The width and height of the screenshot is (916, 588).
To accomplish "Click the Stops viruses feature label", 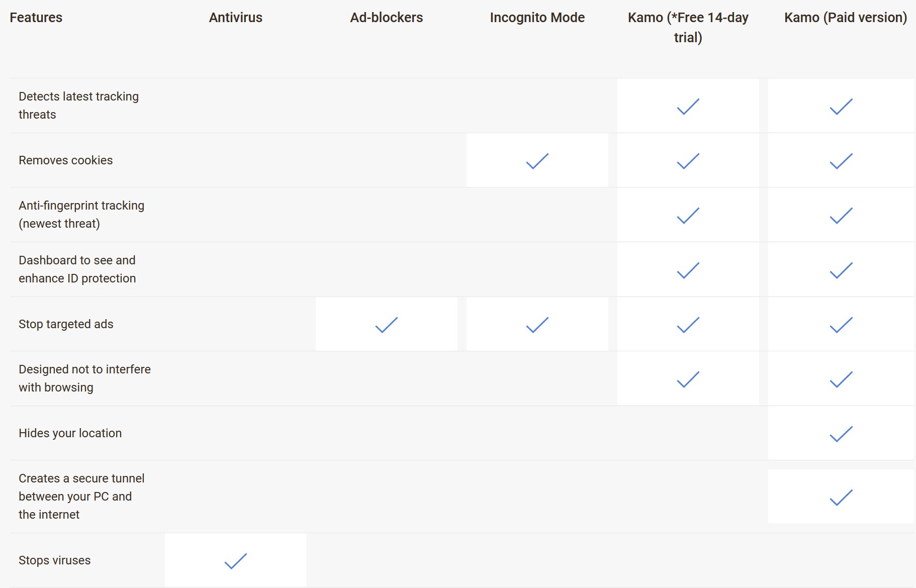I will tap(55, 560).
